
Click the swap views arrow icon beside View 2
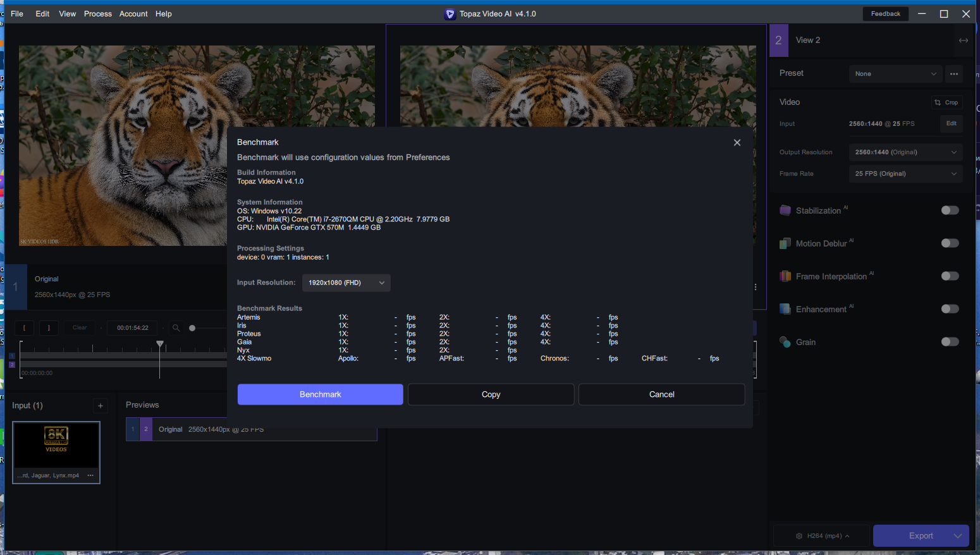click(963, 40)
